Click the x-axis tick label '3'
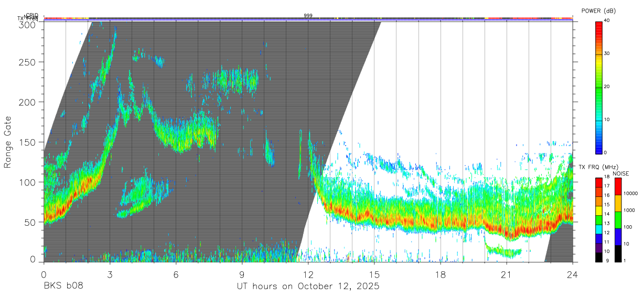 pyautogui.click(x=110, y=274)
